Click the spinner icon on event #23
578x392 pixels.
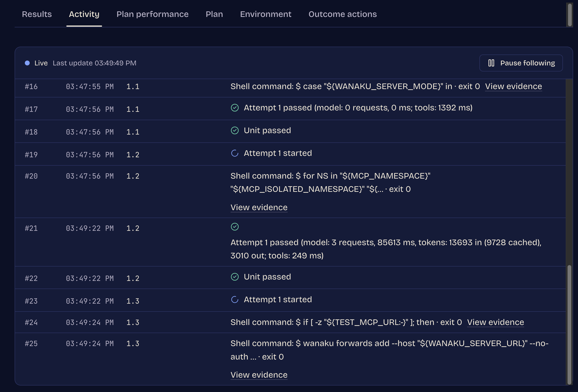(234, 299)
